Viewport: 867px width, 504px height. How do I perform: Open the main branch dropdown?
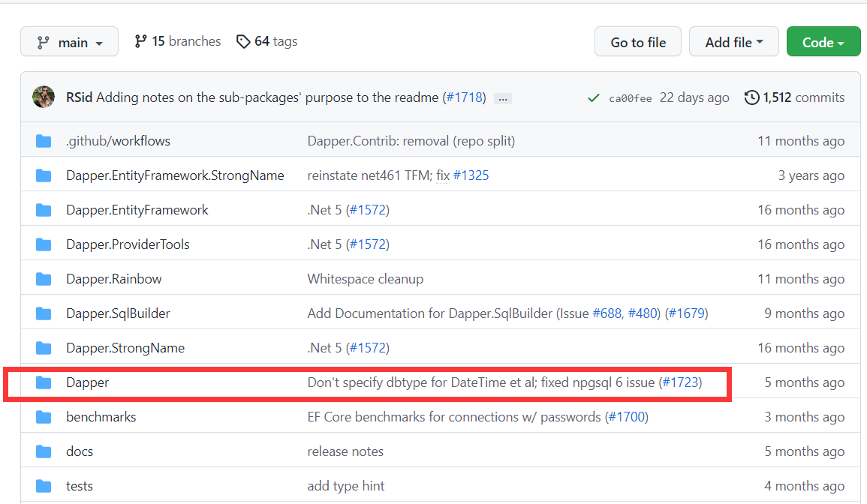[69, 42]
